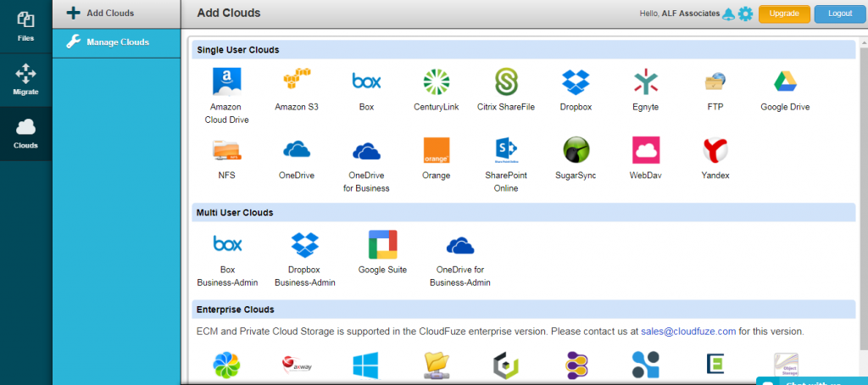Select Amazon Cloud Drive cloud icon
The width and height of the screenshot is (868, 385).
(x=227, y=82)
